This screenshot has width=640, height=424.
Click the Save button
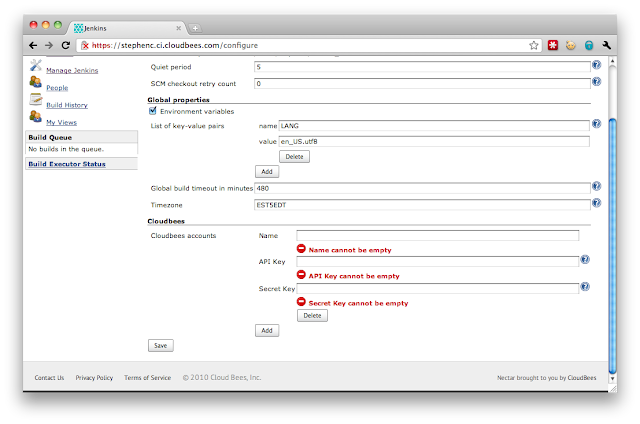(x=159, y=345)
